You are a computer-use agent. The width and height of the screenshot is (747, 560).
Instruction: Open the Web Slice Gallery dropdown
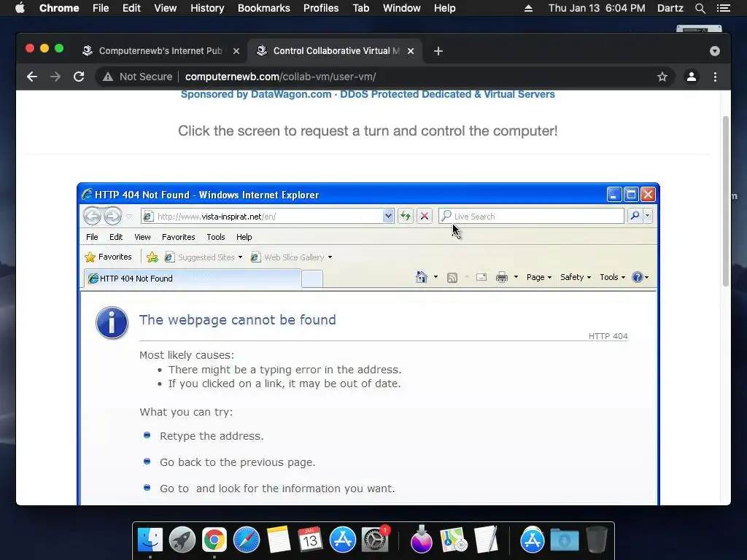pyautogui.click(x=330, y=257)
